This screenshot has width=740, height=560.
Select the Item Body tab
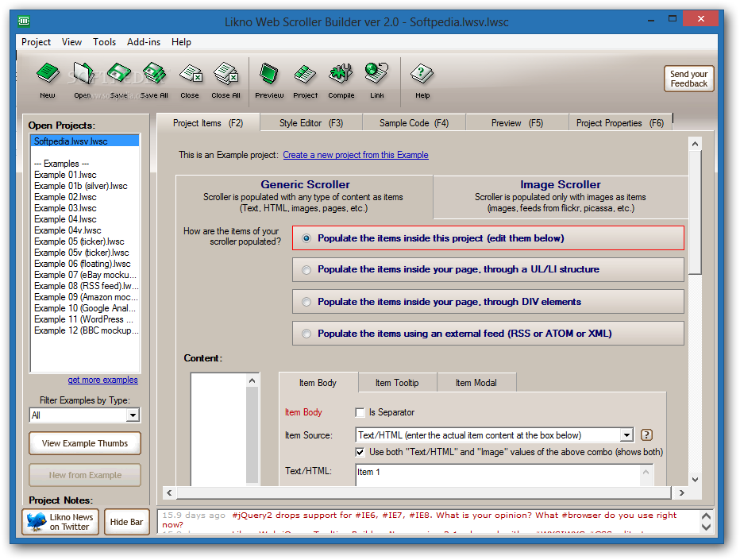click(318, 383)
